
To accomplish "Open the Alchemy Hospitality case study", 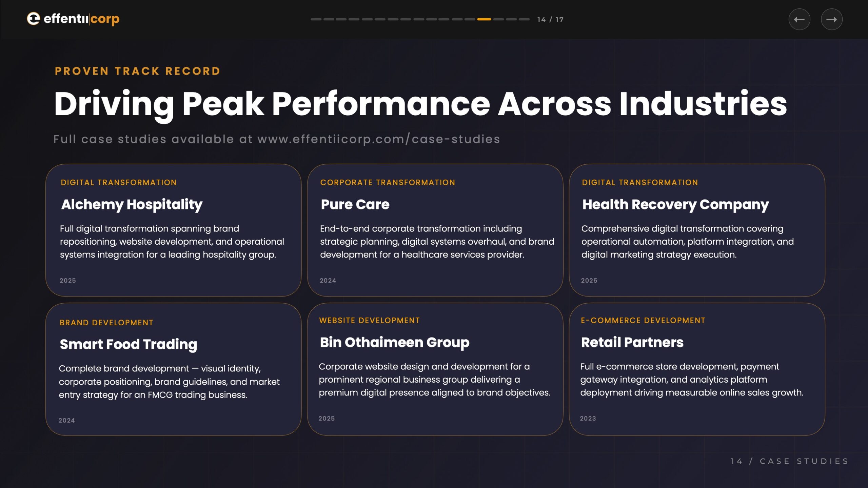I will pyautogui.click(x=132, y=205).
